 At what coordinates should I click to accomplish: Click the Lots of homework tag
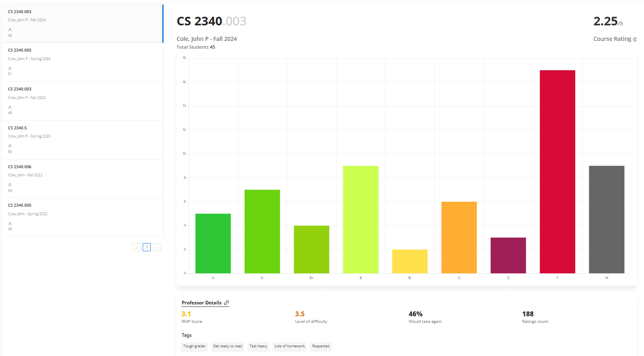click(x=290, y=346)
